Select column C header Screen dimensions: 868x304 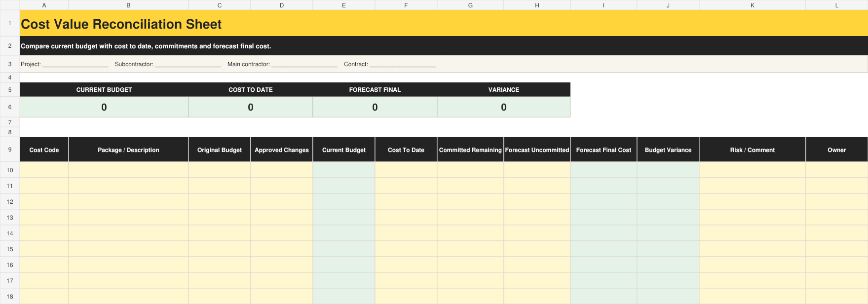(220, 5)
